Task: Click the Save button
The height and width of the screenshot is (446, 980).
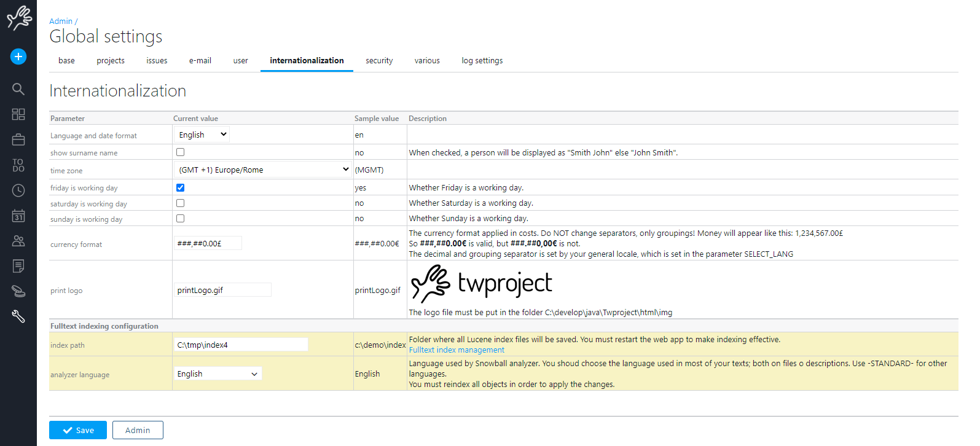Action: 78,430
